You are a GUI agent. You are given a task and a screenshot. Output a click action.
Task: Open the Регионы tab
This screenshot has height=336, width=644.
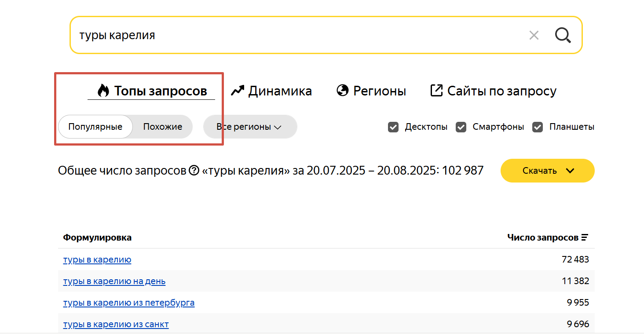click(x=379, y=91)
